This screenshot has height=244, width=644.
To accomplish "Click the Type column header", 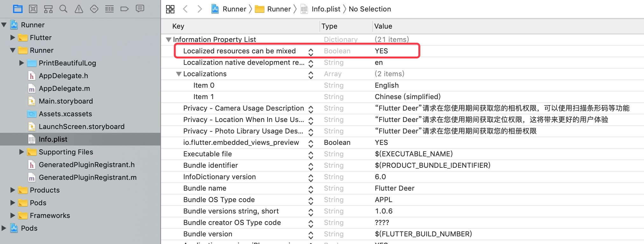I will tap(329, 26).
